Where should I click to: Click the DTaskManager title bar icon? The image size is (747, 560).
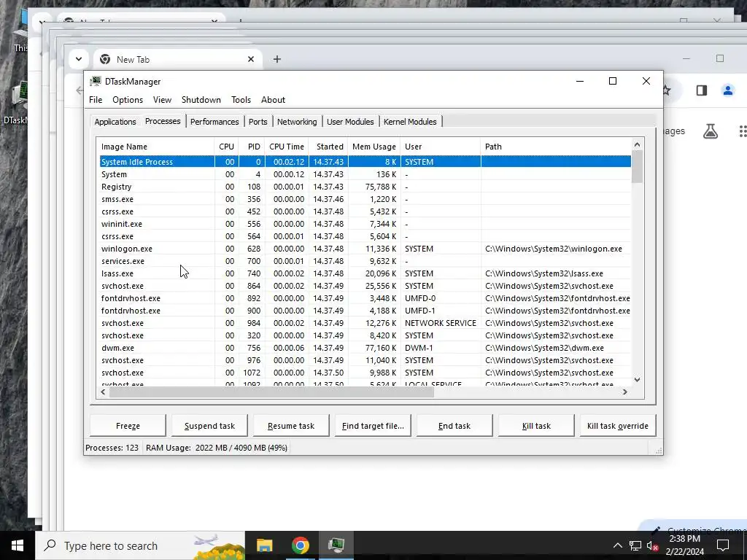click(96, 82)
